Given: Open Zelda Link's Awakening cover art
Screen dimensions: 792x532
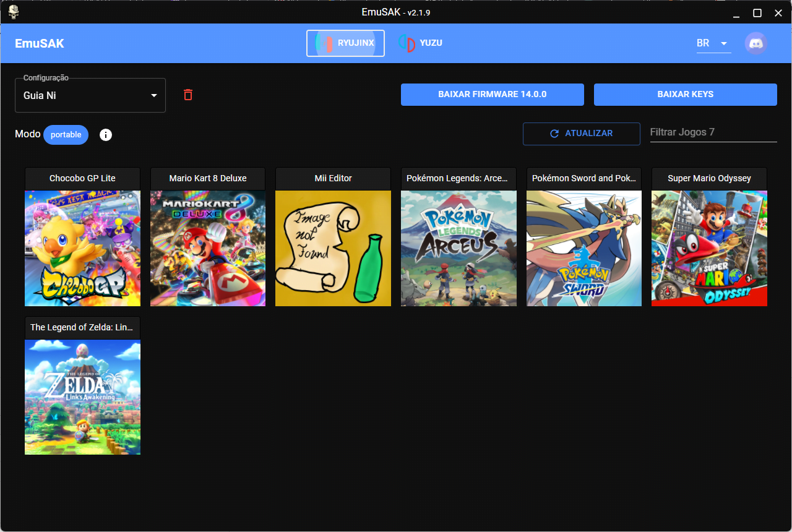Looking at the screenshot, I should [82, 397].
